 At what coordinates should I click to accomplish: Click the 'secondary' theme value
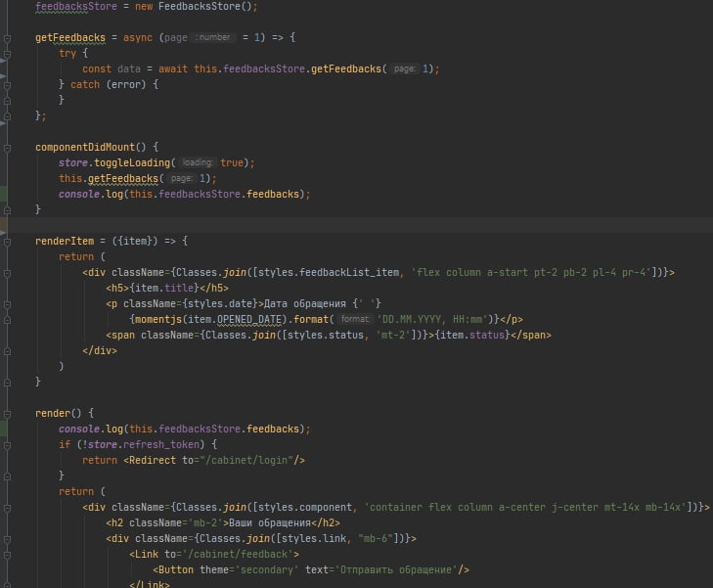[x=267, y=569]
